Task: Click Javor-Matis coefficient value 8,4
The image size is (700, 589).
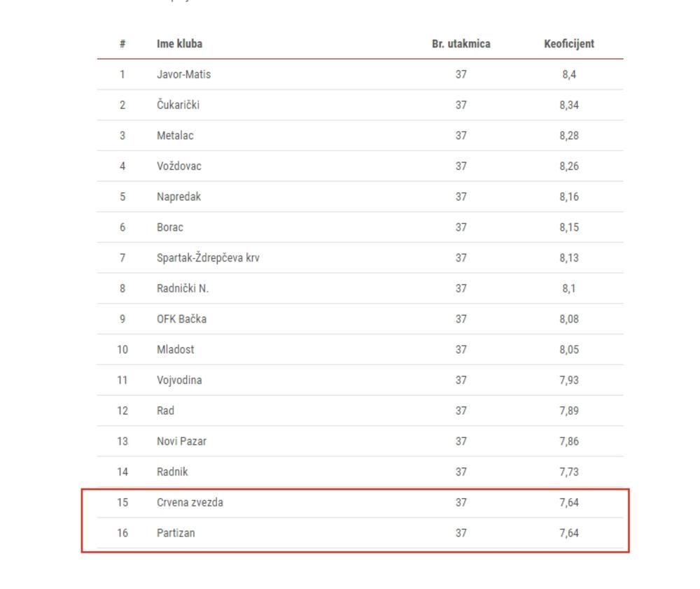Action: (568, 74)
